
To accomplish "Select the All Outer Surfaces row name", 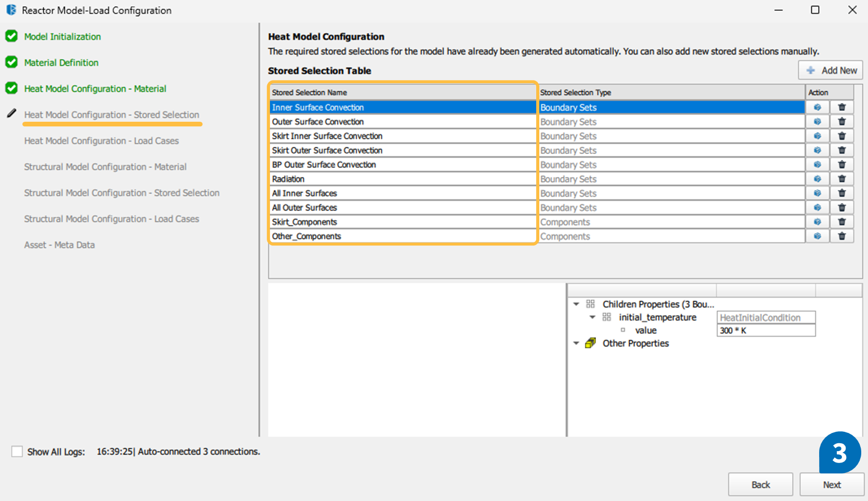I will click(403, 208).
